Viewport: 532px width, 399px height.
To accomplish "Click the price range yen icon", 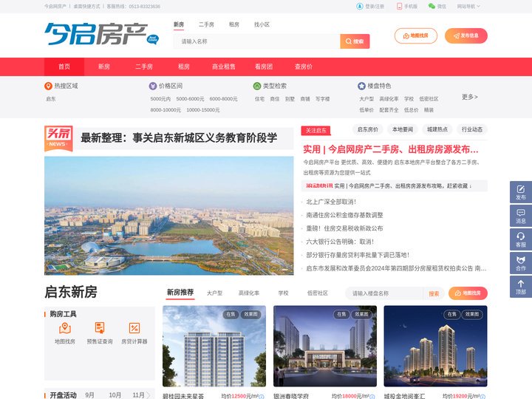I will [x=153, y=86].
